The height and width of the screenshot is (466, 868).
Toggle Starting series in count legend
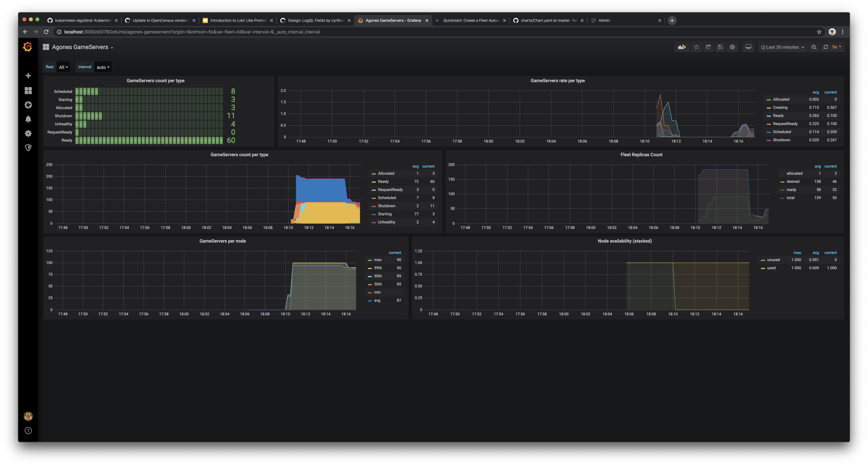tap(384, 214)
